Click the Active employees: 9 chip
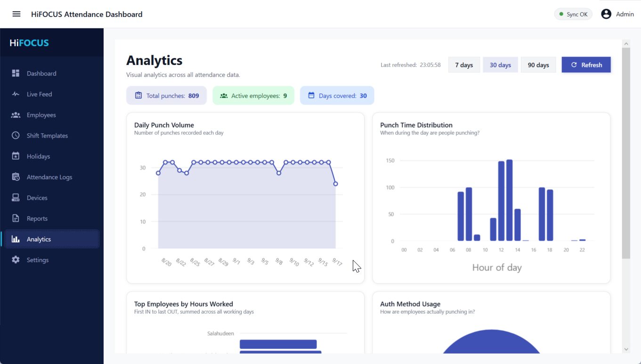 pos(253,96)
